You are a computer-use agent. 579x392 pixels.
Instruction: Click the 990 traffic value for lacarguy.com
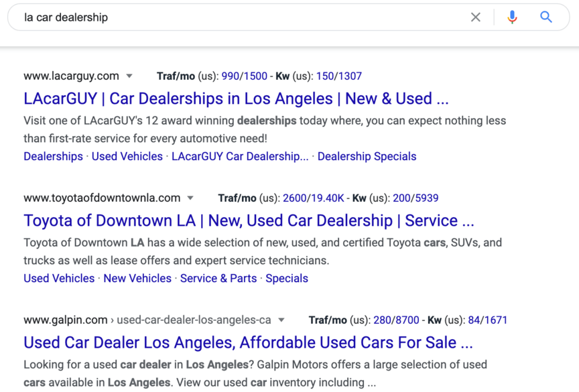point(230,76)
